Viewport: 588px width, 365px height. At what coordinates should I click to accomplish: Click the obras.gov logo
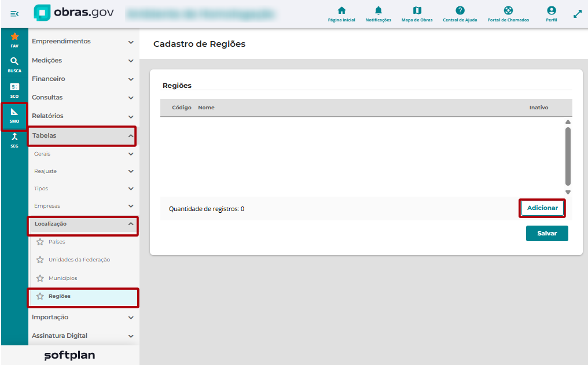pos(73,13)
